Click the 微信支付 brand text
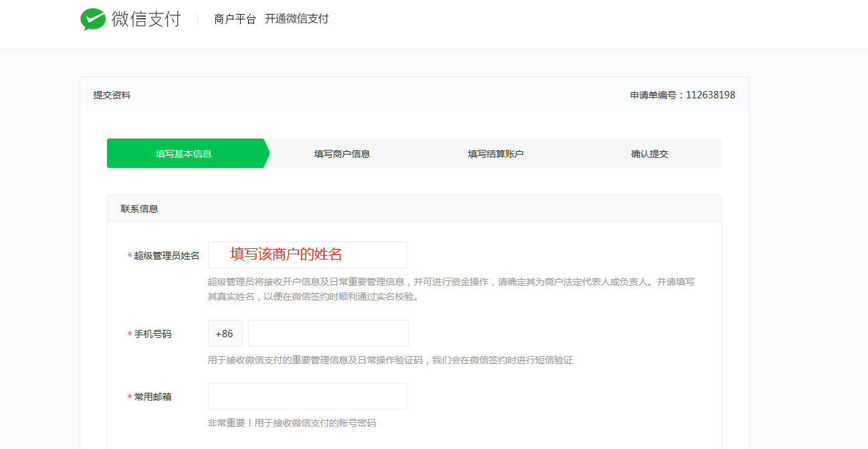 146,19
